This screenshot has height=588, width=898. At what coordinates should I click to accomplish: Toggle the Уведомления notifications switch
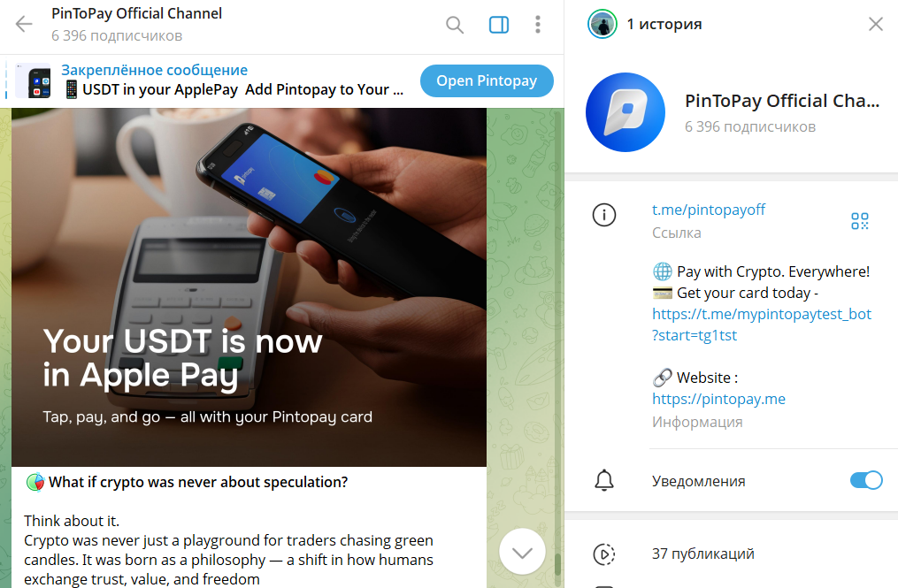(866, 480)
